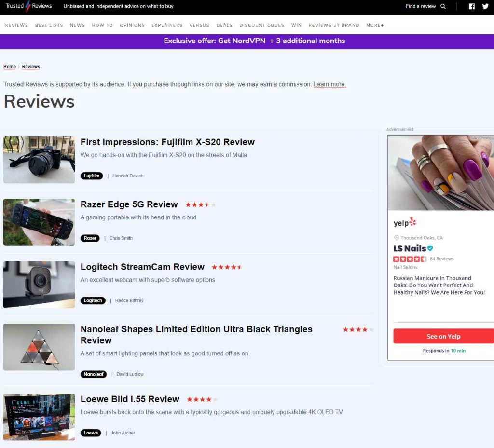
Task: Select the Loewe brand tag
Action: (x=91, y=433)
